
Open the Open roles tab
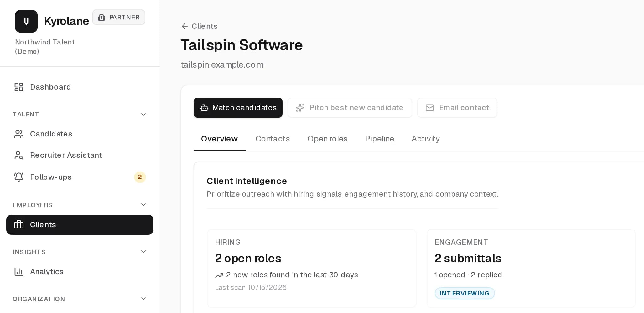(x=327, y=139)
